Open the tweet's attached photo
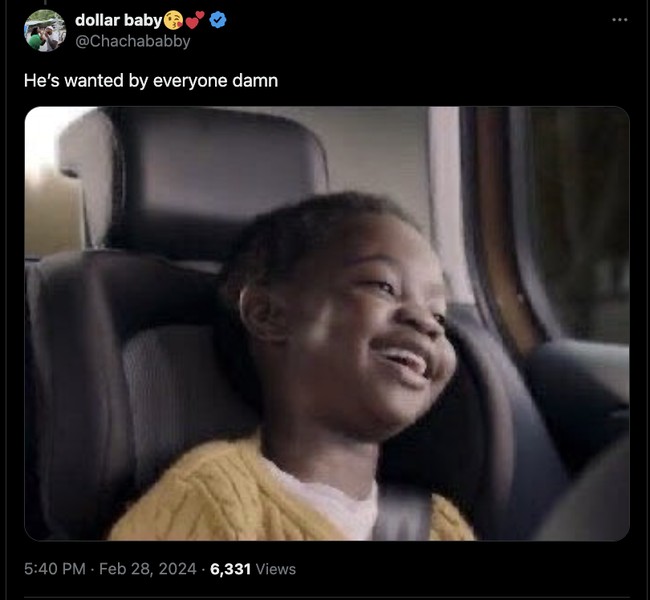 click(x=327, y=323)
